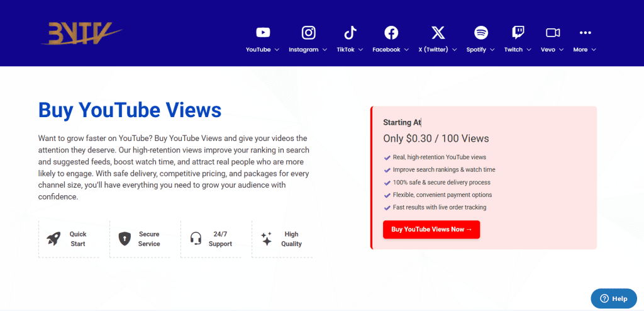
Task: Click the Starting At label
Action: [402, 123]
